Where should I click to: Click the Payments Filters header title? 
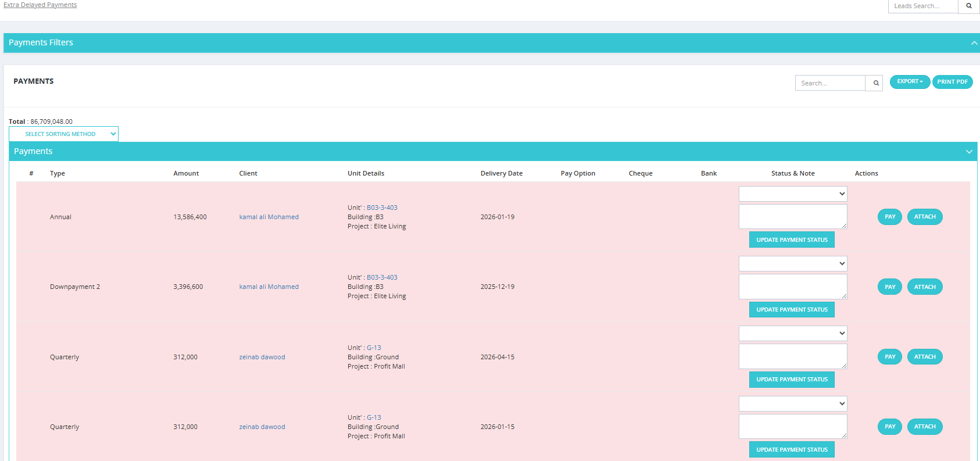click(x=41, y=42)
